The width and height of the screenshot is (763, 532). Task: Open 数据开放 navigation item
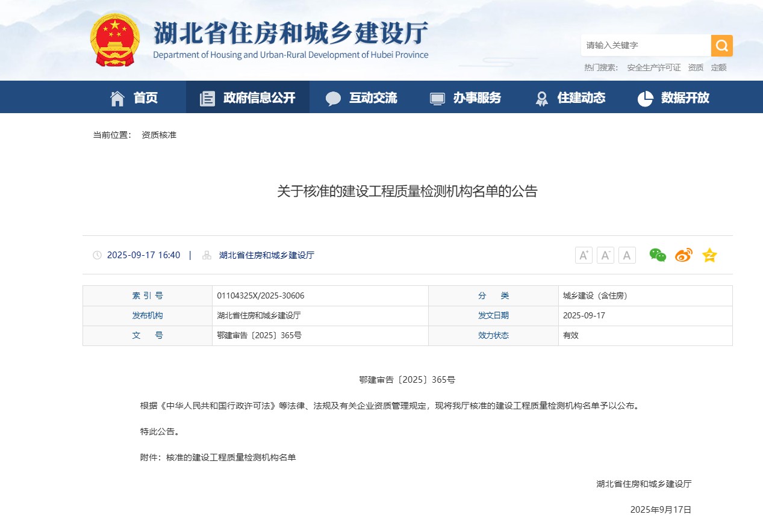click(x=674, y=97)
